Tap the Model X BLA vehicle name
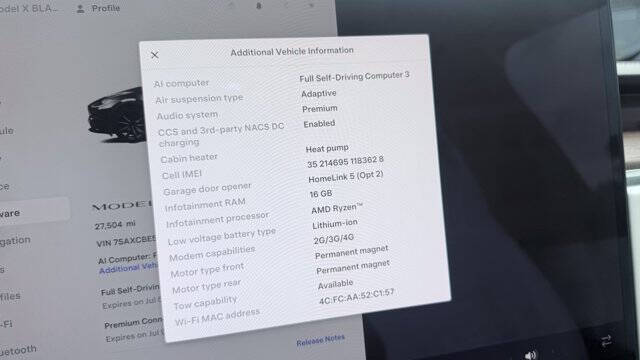 coord(29,8)
